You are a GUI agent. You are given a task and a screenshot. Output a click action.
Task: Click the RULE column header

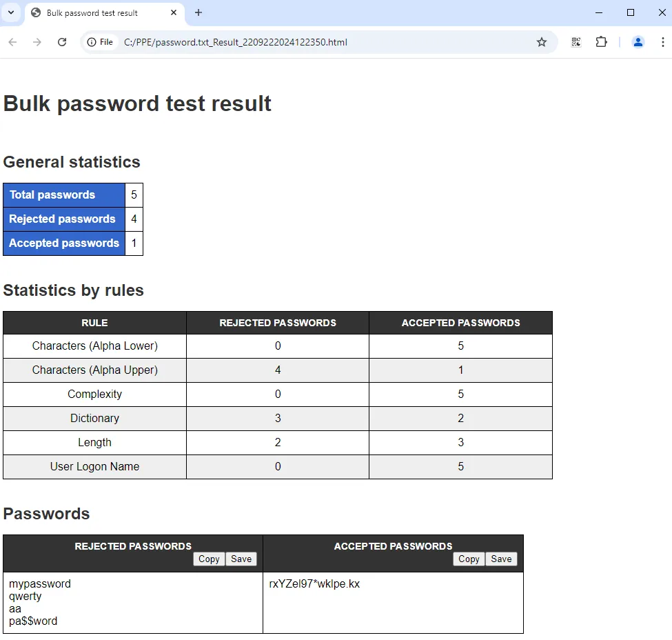click(x=94, y=323)
